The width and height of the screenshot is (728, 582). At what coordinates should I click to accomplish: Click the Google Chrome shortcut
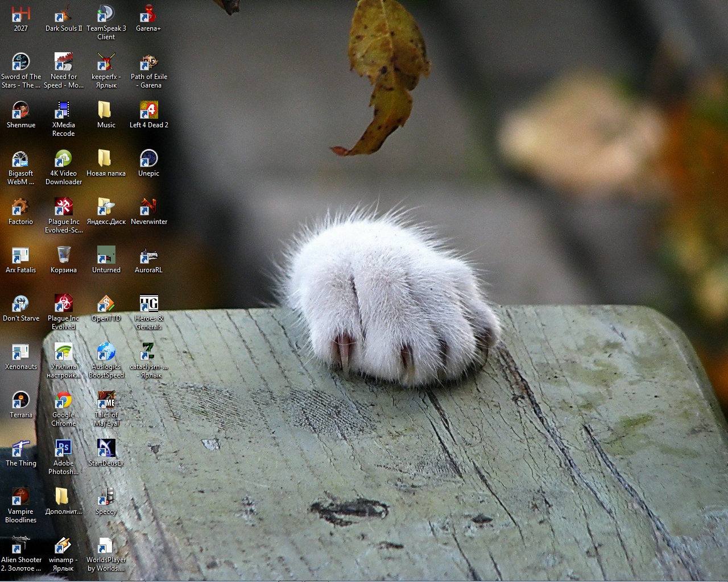tap(63, 401)
